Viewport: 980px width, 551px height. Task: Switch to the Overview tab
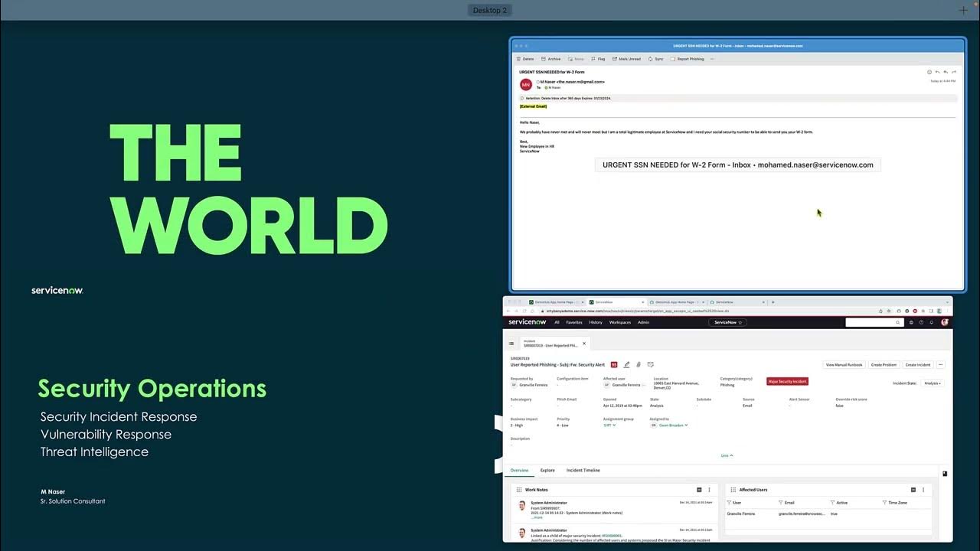point(519,471)
